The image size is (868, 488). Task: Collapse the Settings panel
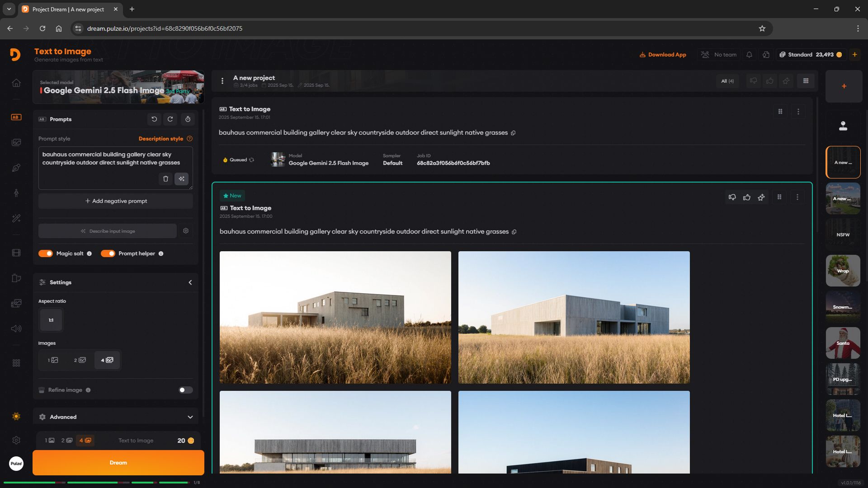pos(190,282)
